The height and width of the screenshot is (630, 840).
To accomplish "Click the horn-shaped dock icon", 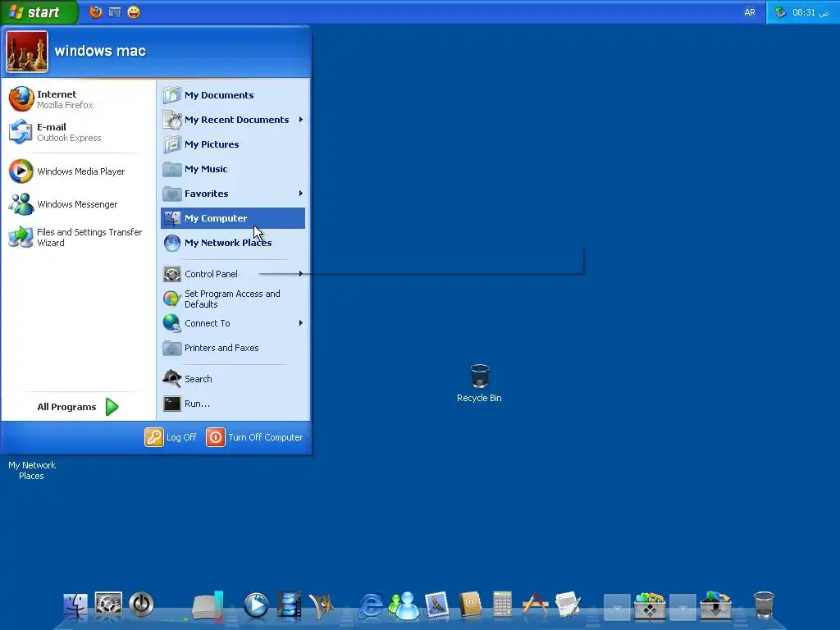I will coord(322,606).
